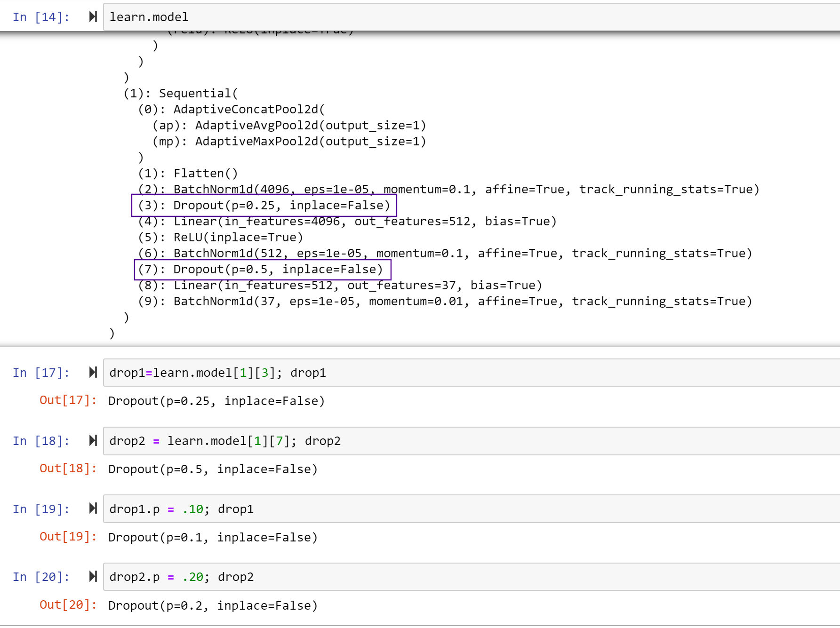The width and height of the screenshot is (840, 628).
Task: Run the learn.model cell
Action: [93, 17]
